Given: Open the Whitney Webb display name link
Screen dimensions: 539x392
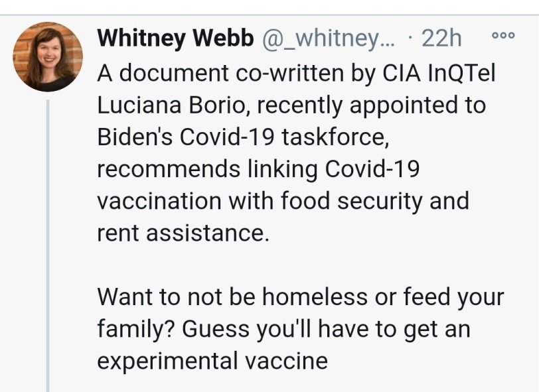Looking at the screenshot, I should click(x=175, y=38).
